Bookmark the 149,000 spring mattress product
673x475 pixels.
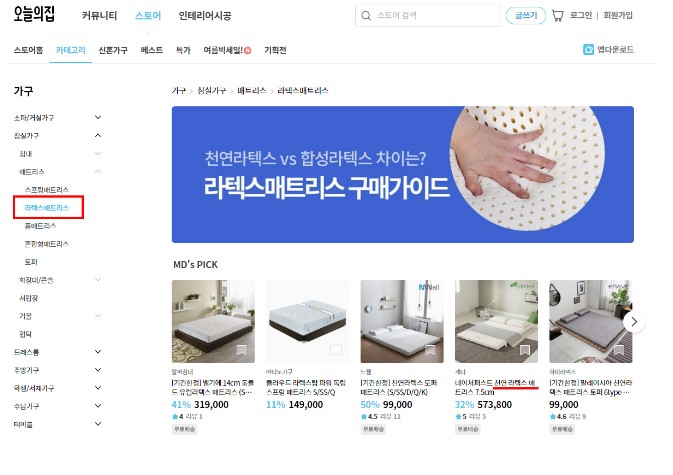pos(336,351)
